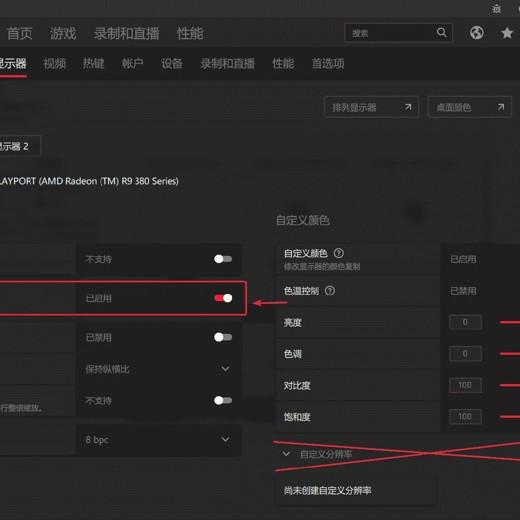Click the 尚未创建自定义分辨率 message

pyautogui.click(x=327, y=490)
